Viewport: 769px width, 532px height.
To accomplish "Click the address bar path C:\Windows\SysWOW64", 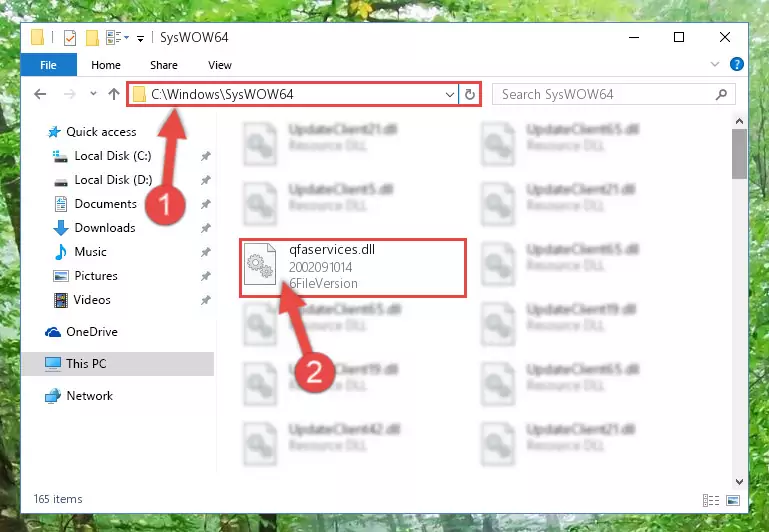I will click(x=222, y=94).
